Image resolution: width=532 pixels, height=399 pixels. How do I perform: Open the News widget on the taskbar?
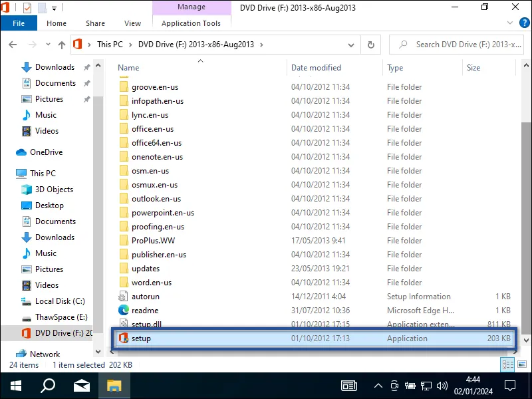(349, 386)
